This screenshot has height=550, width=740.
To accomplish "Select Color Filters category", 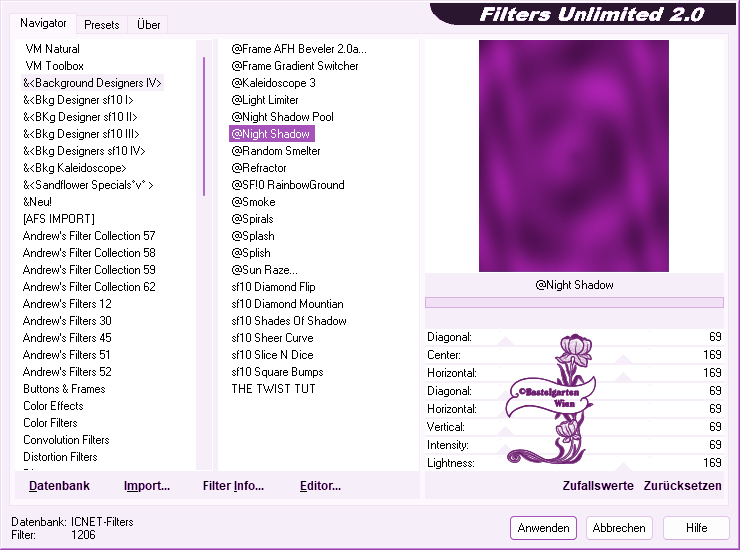I will pos(50,423).
